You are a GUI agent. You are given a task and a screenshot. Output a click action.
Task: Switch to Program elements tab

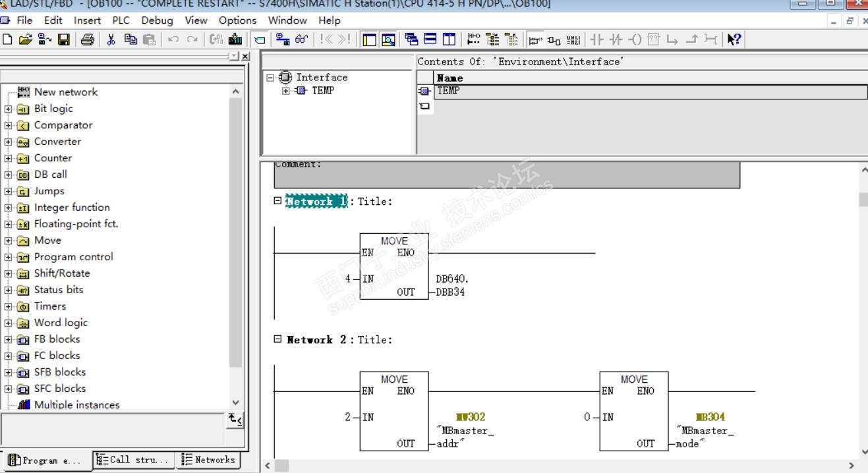click(x=45, y=460)
